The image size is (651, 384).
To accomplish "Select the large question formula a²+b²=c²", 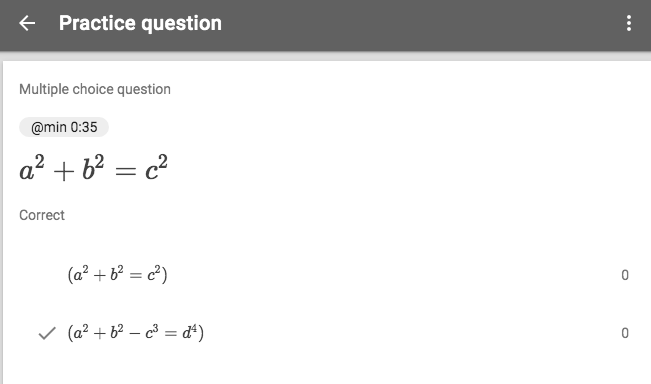I will click(93, 168).
